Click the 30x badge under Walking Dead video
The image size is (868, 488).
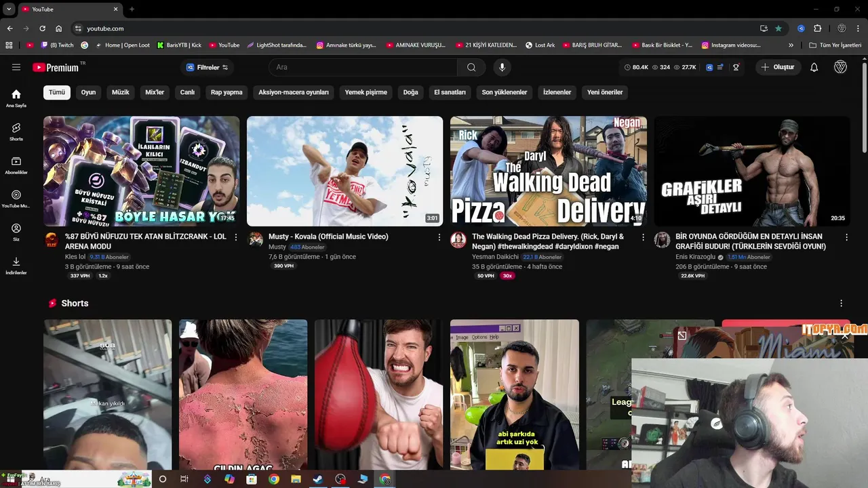click(x=507, y=276)
